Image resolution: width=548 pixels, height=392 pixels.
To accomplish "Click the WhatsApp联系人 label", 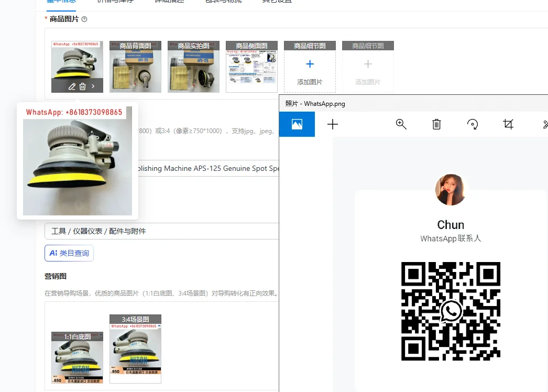I will (x=451, y=238).
